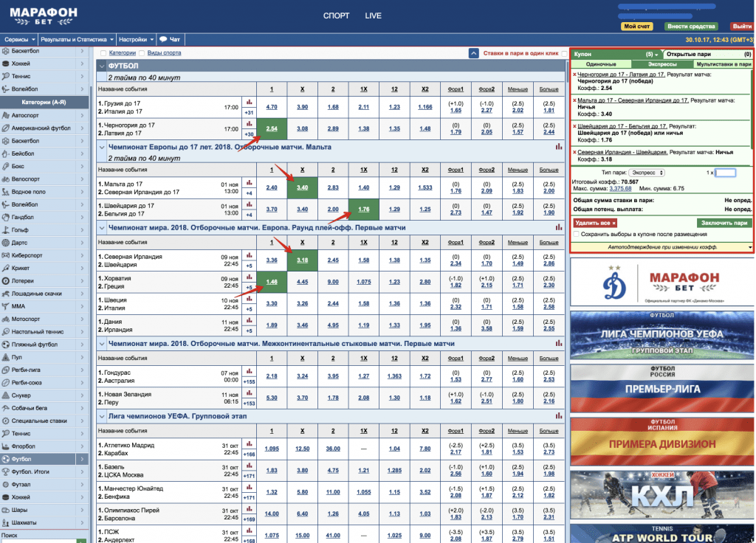The width and height of the screenshot is (756, 543).
Task: Check save selections in coupon after placement
Action: [576, 234]
